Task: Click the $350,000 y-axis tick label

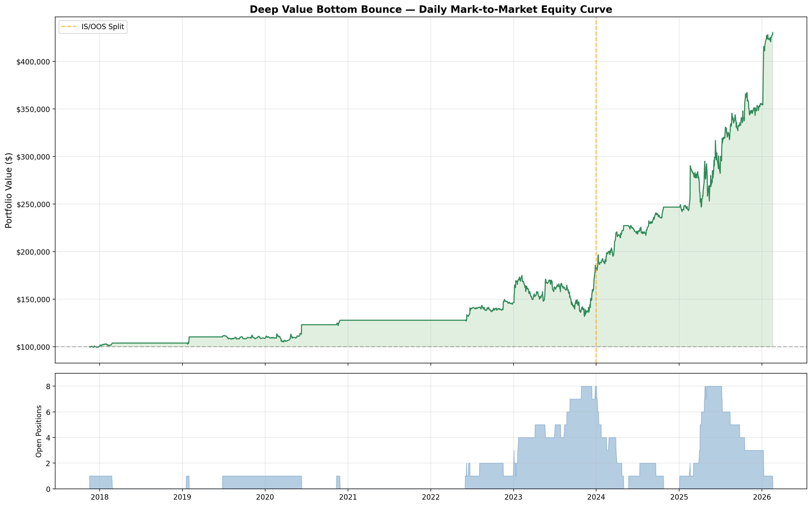Action: 33,109
